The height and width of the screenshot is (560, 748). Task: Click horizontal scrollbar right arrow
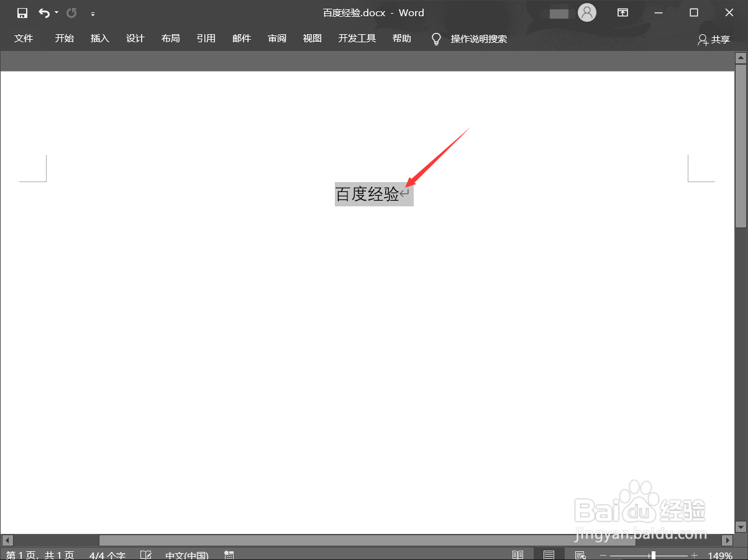727,541
